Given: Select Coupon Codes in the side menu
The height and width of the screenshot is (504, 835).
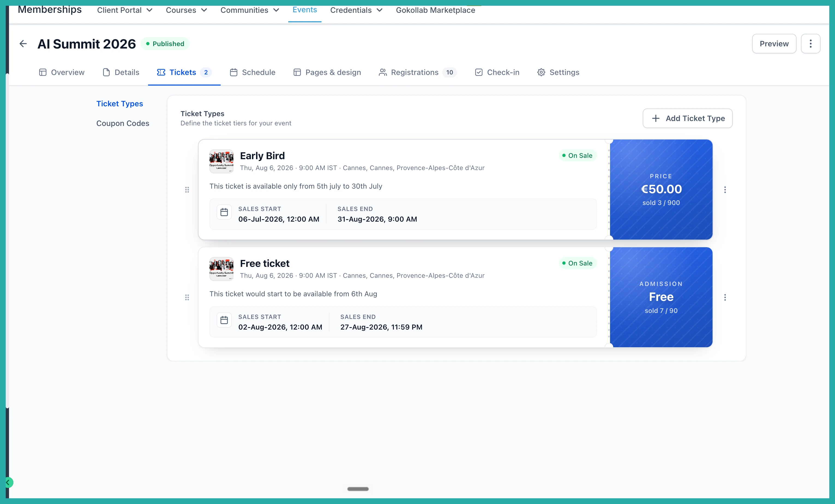Looking at the screenshot, I should [x=123, y=123].
